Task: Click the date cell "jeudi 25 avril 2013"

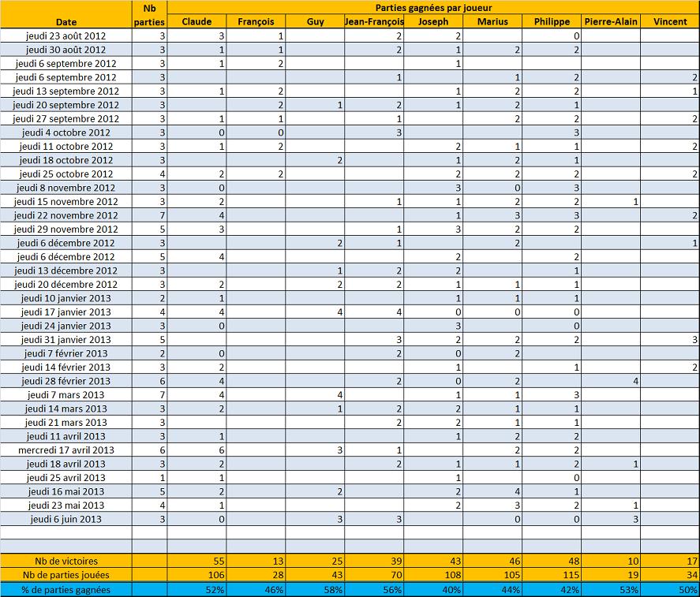Action: click(x=66, y=478)
